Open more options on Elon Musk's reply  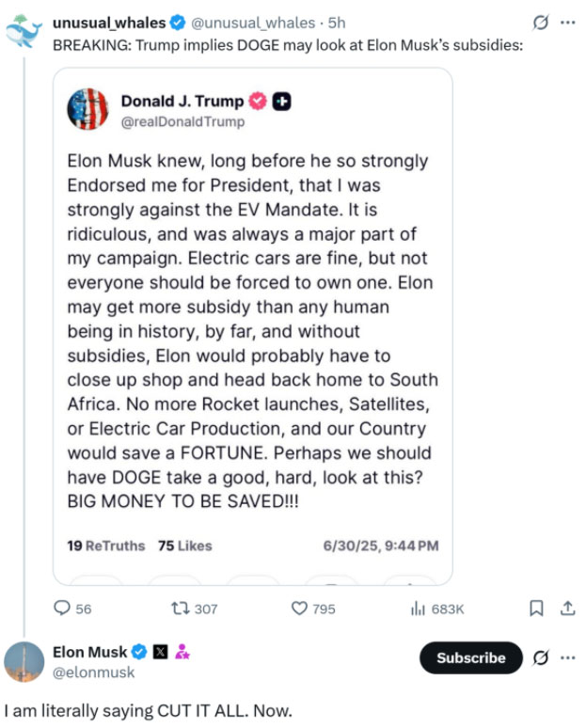click(567, 657)
